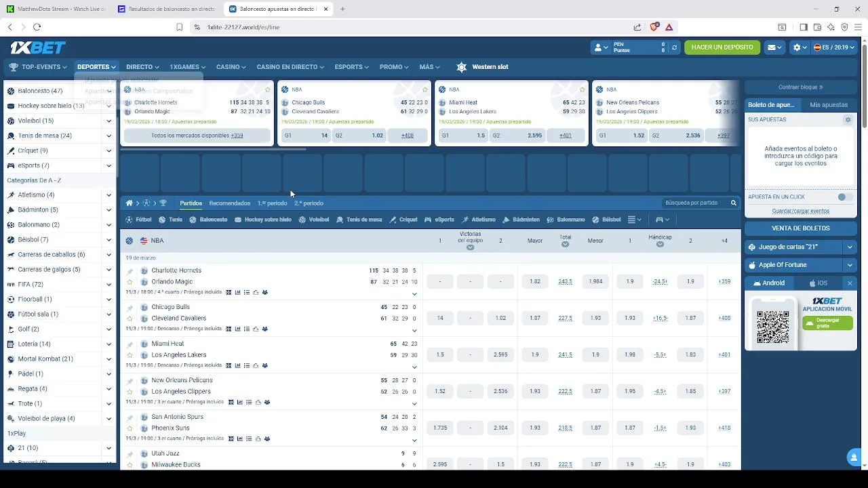Click the Western slot gear icon
This screenshot has height=488, width=868.
(462, 67)
